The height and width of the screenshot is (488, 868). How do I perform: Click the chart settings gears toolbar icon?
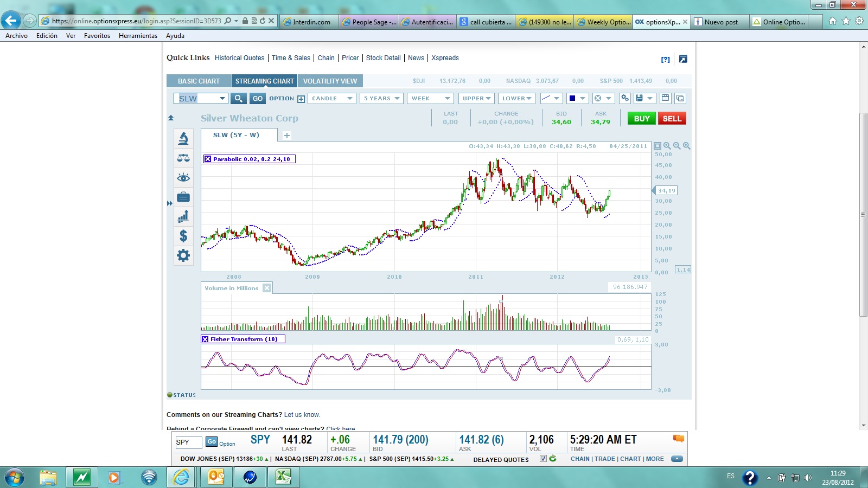coord(625,98)
